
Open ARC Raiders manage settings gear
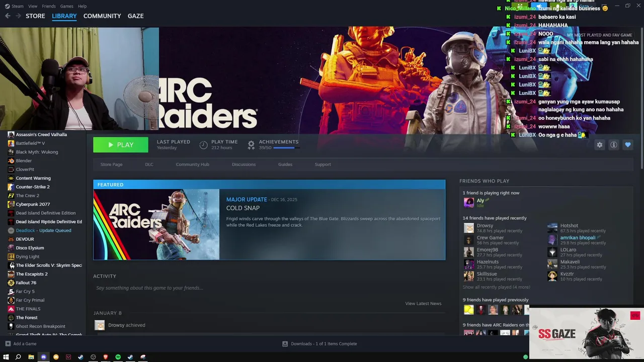click(x=599, y=145)
